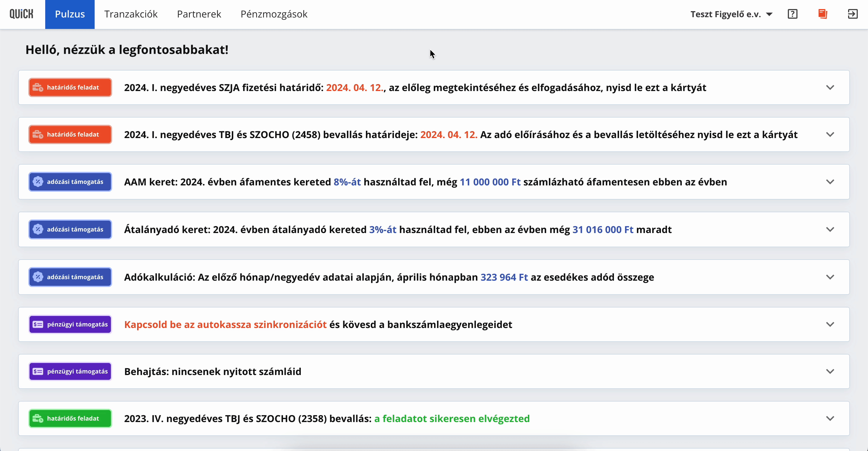Image resolution: width=868 pixels, height=451 pixels.
Task: Expand the autokassza szinkronizáció card
Action: point(830,324)
